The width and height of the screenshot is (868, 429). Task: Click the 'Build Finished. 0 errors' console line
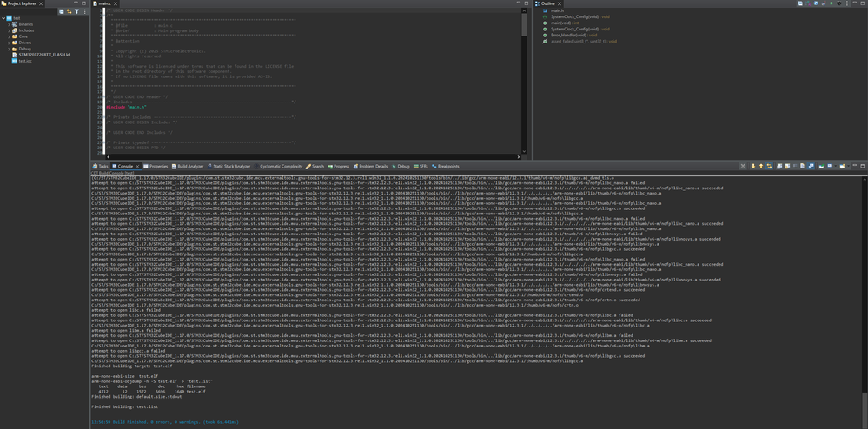pos(165,422)
